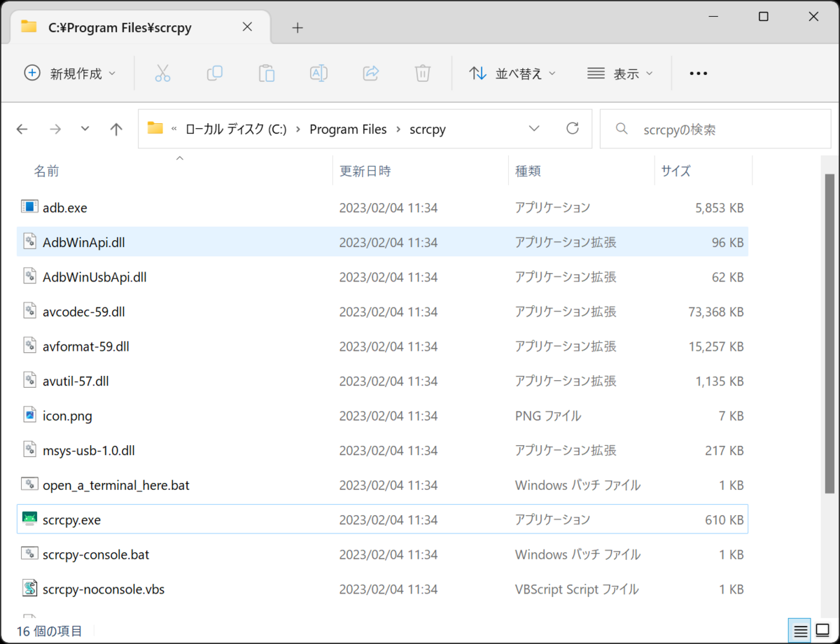Click the vertical scrollbar thumb

pos(829,334)
